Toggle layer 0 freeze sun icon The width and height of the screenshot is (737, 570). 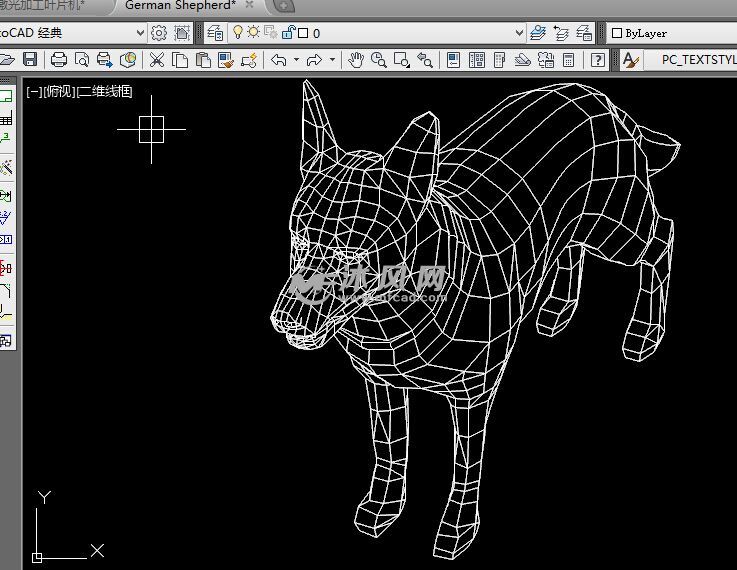(254, 33)
